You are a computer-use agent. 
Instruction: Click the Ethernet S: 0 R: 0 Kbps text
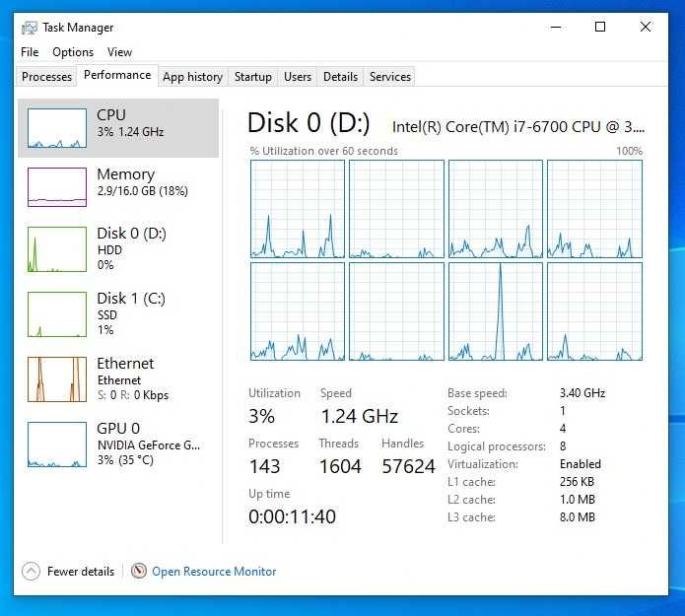pyautogui.click(x=133, y=395)
